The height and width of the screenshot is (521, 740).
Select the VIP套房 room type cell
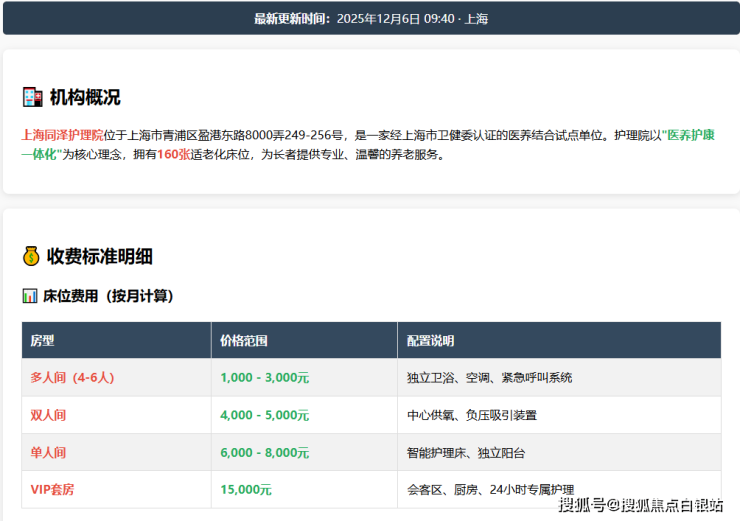[52, 489]
